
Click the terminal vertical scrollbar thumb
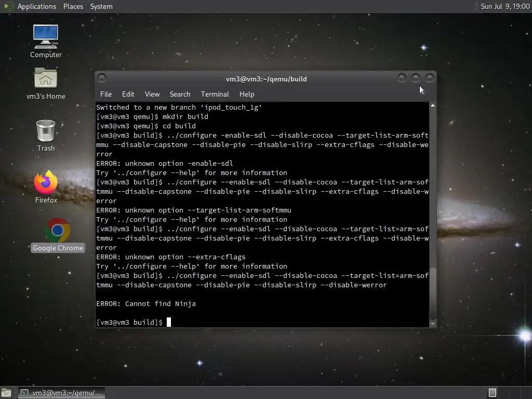point(433,294)
